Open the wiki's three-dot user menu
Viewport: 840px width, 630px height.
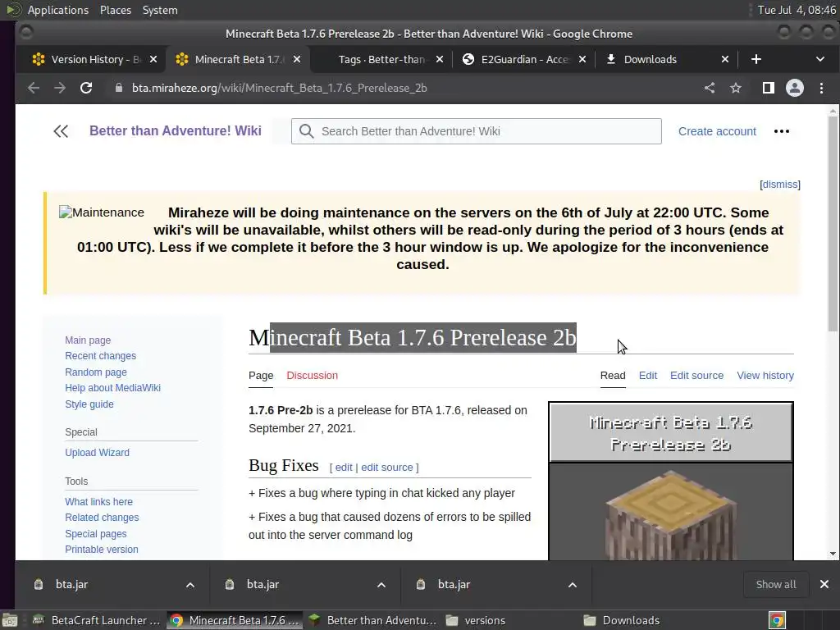[781, 131]
